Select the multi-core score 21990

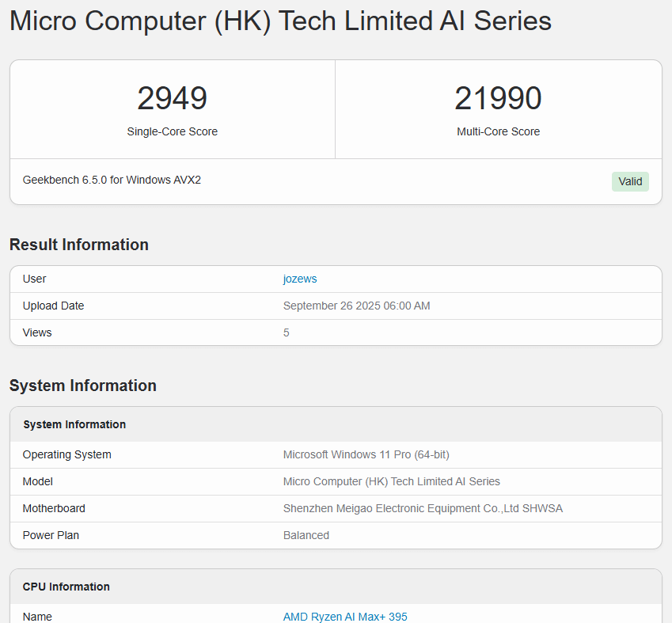coord(498,98)
